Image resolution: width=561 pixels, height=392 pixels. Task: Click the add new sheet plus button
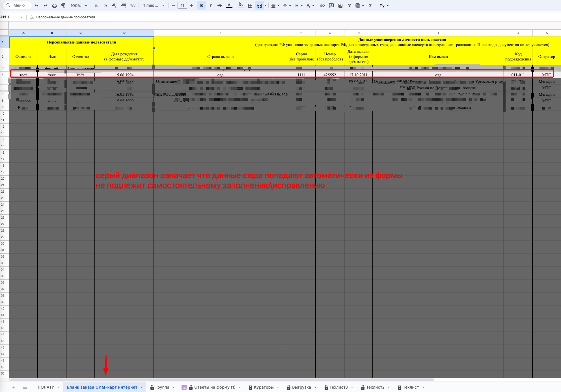14,387
